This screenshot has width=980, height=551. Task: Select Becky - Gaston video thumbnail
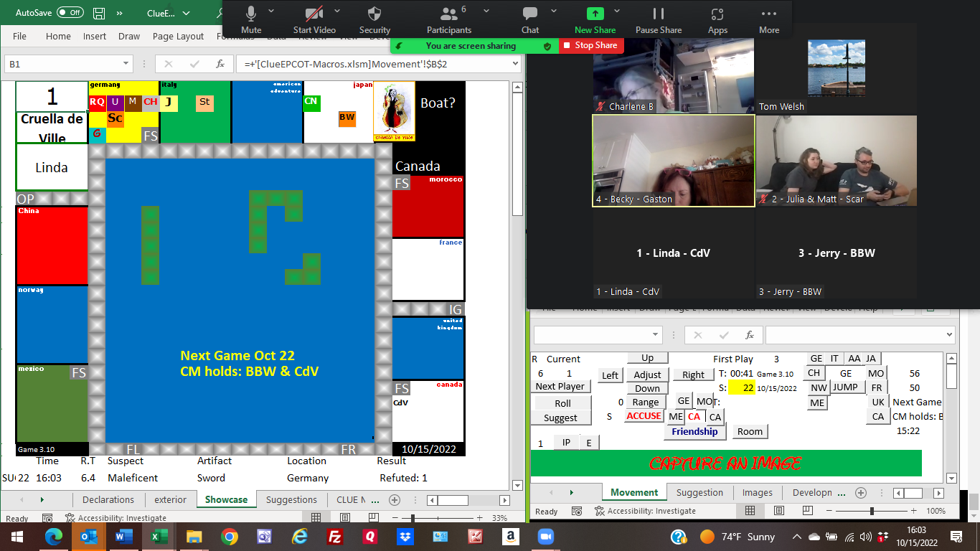click(x=674, y=161)
